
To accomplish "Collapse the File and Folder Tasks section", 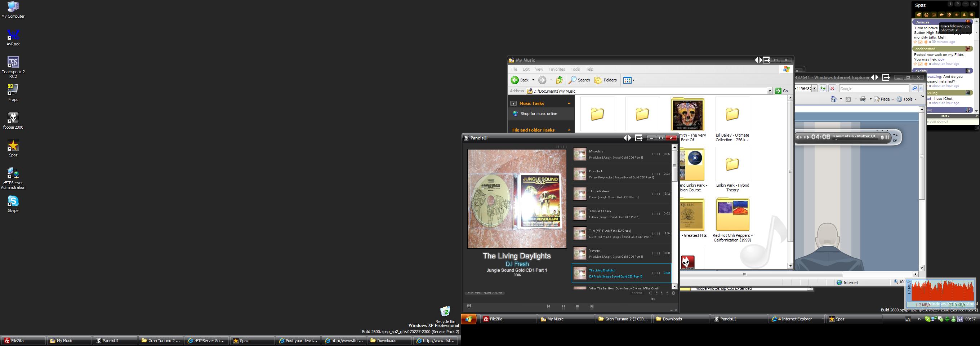I will coord(569,130).
